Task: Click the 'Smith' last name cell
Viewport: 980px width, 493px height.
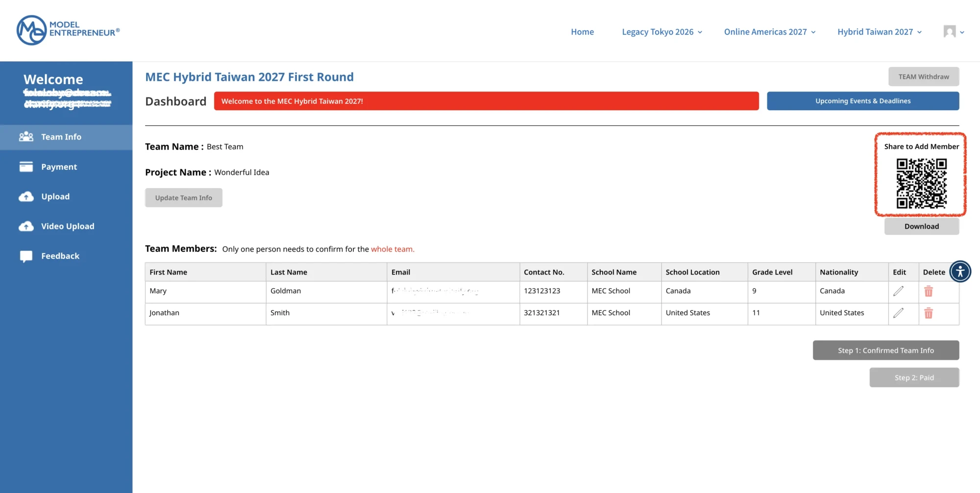Action: click(326, 313)
